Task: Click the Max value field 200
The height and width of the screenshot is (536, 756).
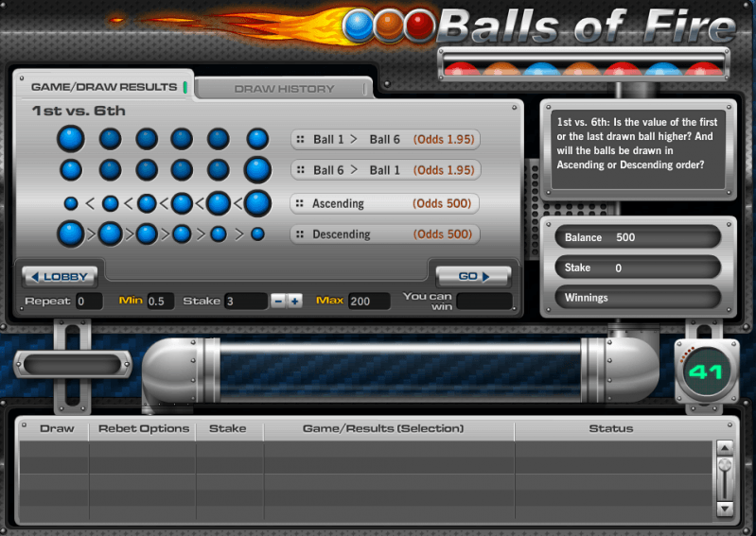Action: (x=369, y=302)
